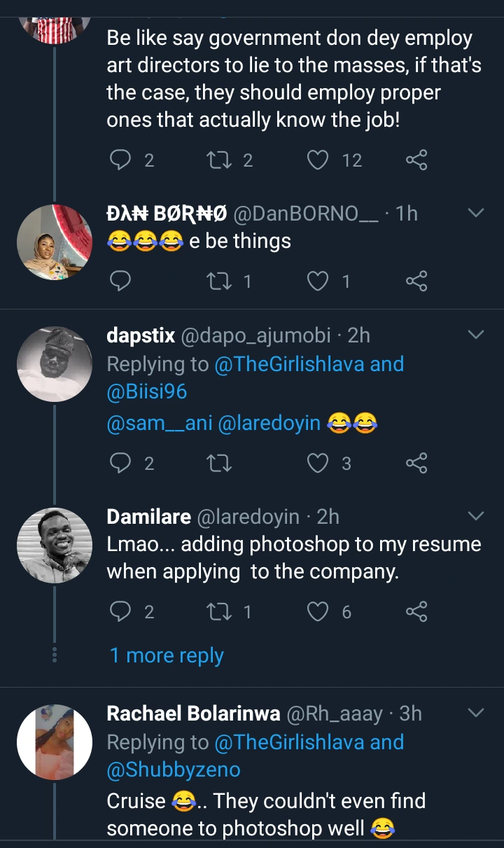Open Rachael Bolarinwa's profile avatar

coord(55,742)
